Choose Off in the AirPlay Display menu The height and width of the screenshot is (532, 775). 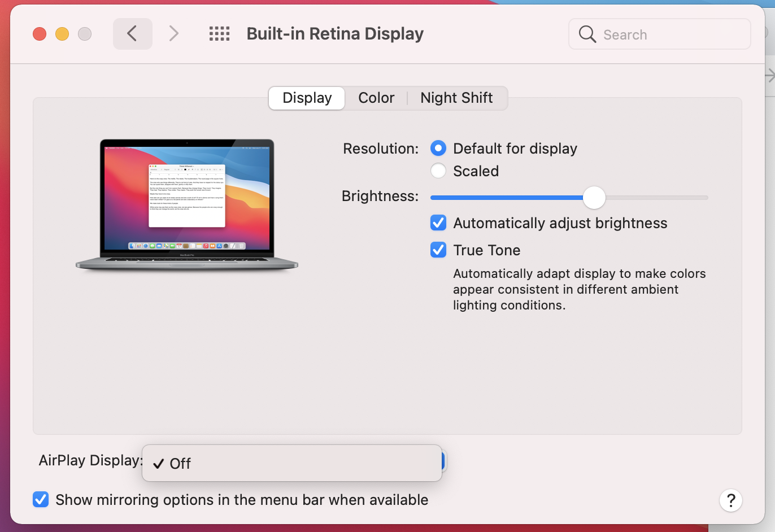[291, 464]
